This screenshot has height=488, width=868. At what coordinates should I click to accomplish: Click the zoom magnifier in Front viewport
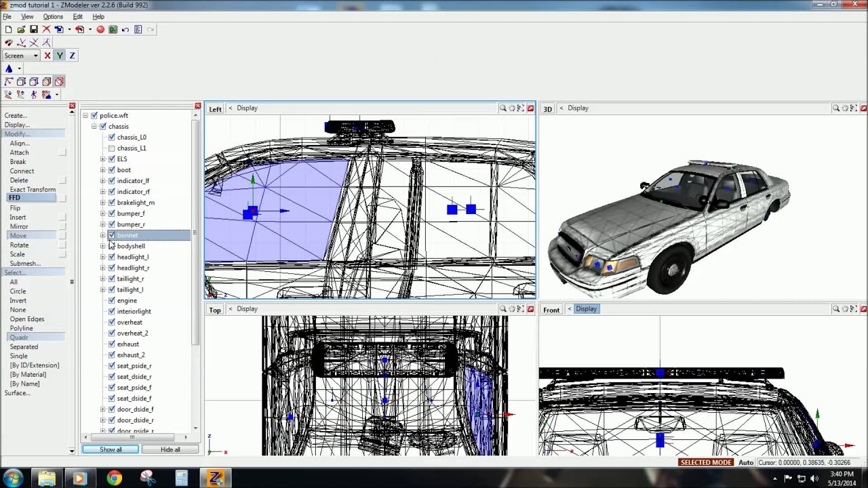(x=836, y=309)
